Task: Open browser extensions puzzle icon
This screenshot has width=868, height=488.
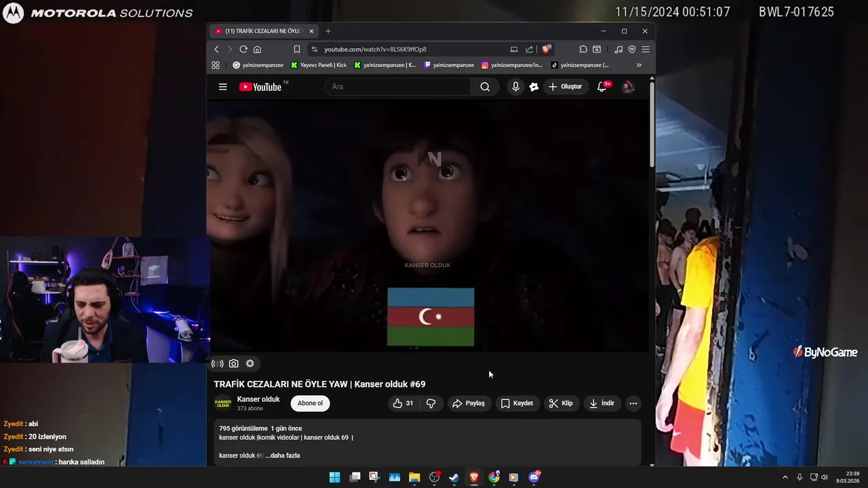Action: (583, 49)
